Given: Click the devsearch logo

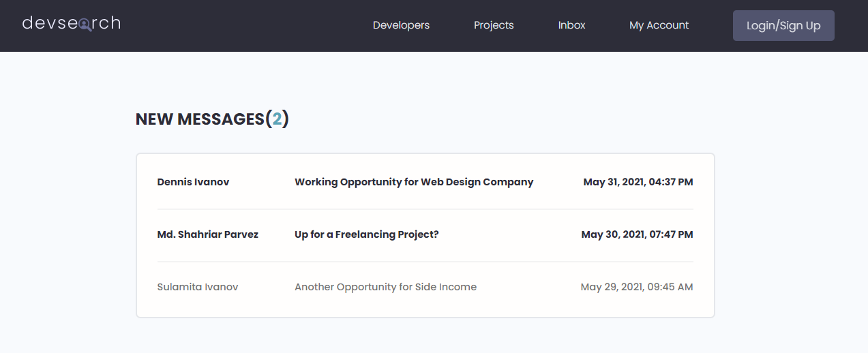Looking at the screenshot, I should click(72, 23).
